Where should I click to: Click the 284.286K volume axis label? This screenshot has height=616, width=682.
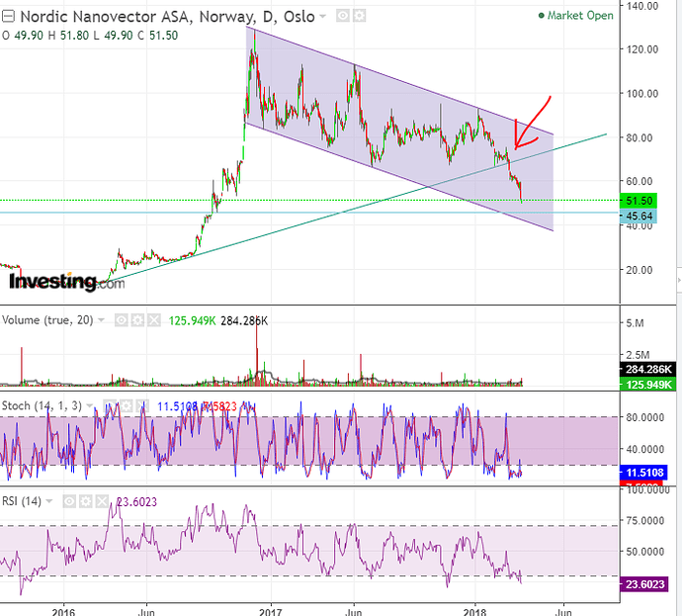(648, 370)
